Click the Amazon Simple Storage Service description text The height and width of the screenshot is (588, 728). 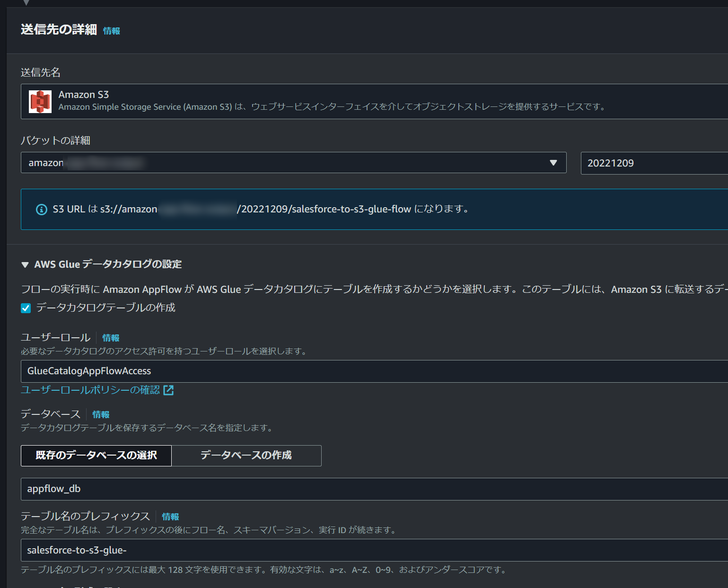[x=332, y=107]
